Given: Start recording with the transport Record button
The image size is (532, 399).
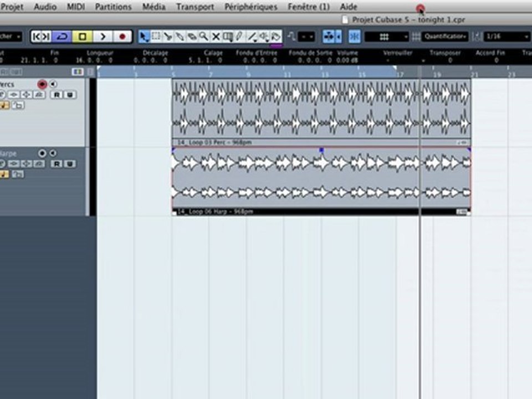Looking at the screenshot, I should pos(122,37).
